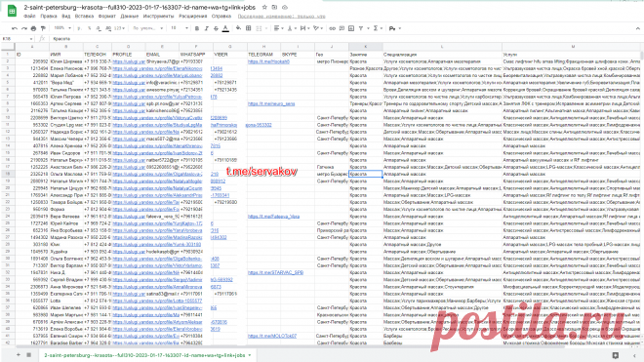Insert a link using toolbar icon
644x362 pixels.
[x=333, y=28]
